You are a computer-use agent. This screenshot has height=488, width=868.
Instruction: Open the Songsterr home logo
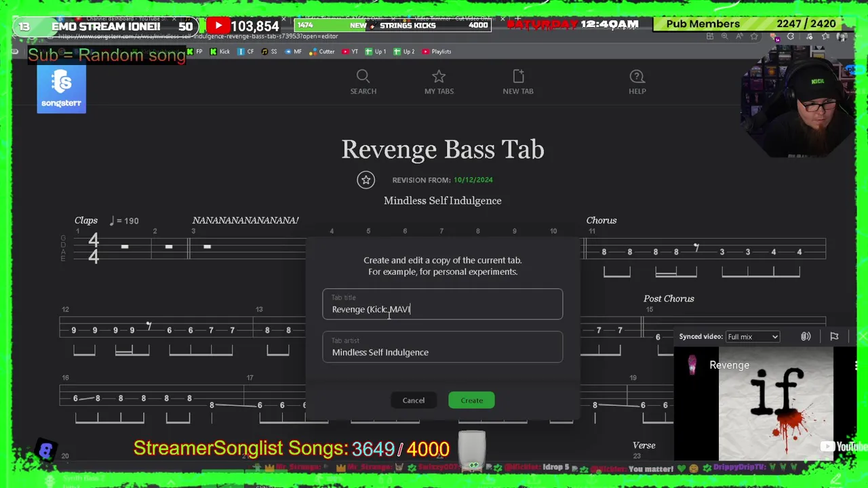tap(62, 89)
